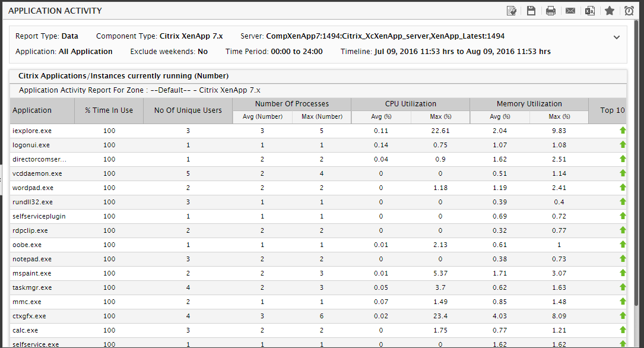Select the iexplore.exe application name
This screenshot has width=644, height=348.
[32, 131]
